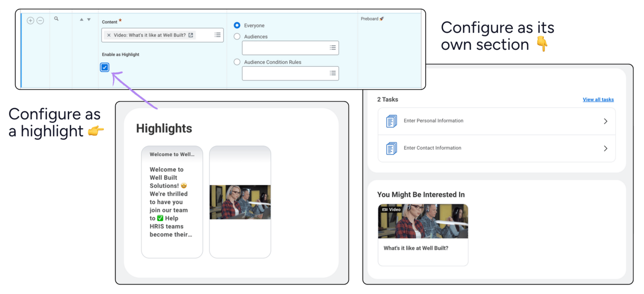644x294 pixels.
Task: Add a row with the plus icon
Action: pos(30,20)
